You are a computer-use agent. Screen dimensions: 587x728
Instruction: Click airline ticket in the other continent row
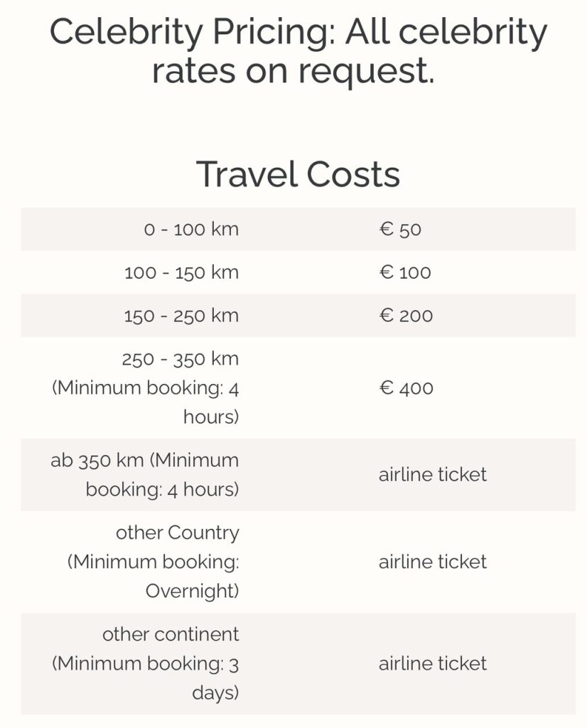tap(433, 663)
